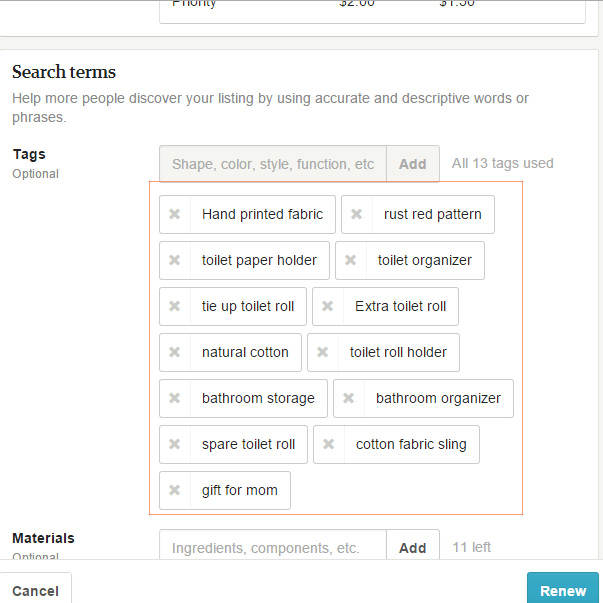Select 'bathroom storage' tag text
The height and width of the screenshot is (603, 603).
tap(258, 398)
